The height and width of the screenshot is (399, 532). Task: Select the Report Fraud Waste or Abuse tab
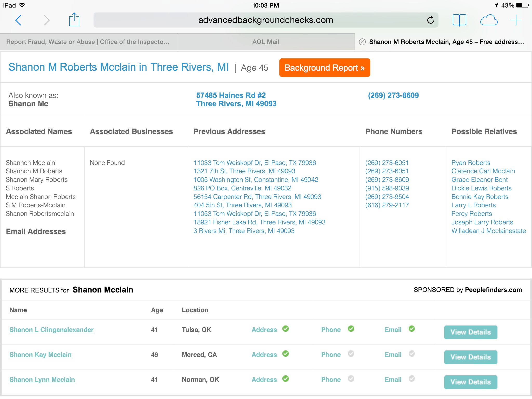tap(89, 41)
